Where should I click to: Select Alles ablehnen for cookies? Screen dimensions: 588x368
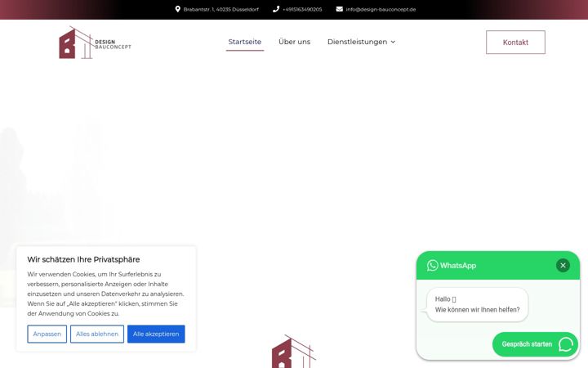click(97, 334)
